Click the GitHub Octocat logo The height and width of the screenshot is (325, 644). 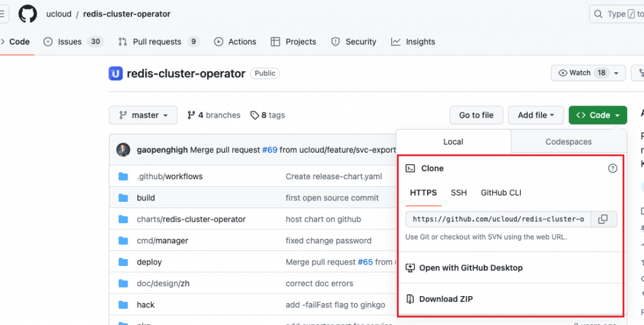coord(28,14)
